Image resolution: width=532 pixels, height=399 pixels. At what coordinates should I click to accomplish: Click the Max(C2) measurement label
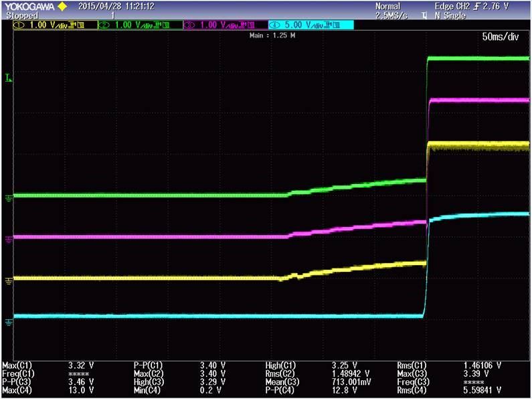pos(149,374)
